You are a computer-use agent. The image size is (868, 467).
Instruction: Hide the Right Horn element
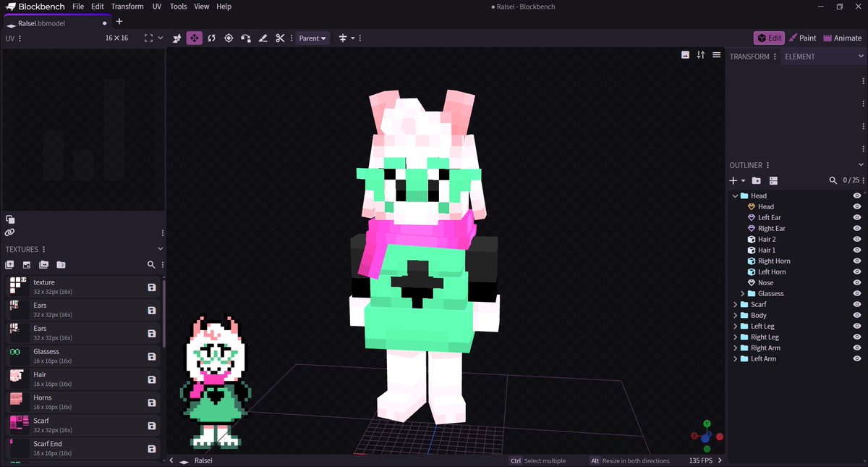coord(857,261)
